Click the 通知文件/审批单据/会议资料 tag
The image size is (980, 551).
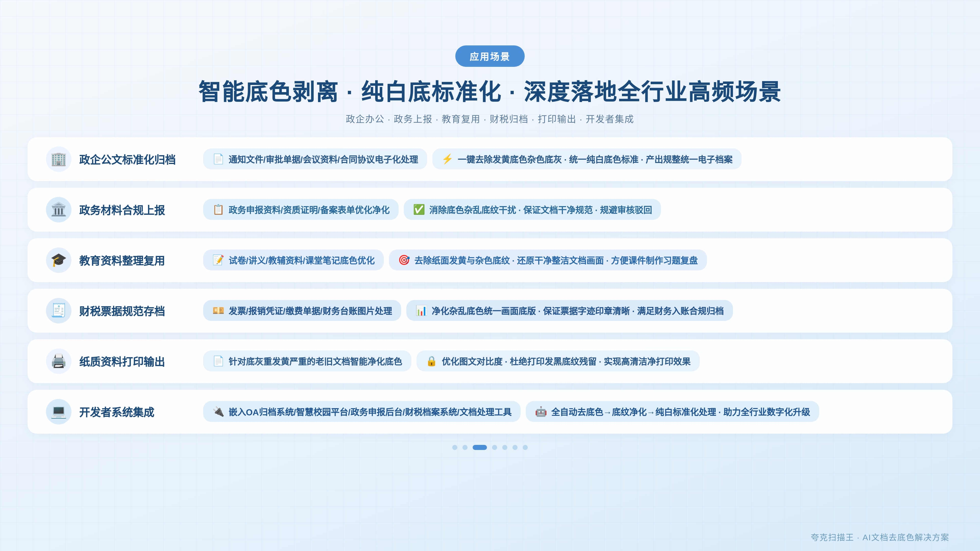click(x=315, y=159)
